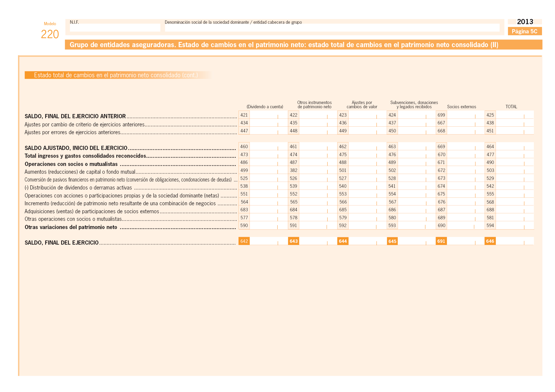This screenshot has height=392, width=555.
Task: Click the N.I.F. input field
Action: tap(115, 28)
